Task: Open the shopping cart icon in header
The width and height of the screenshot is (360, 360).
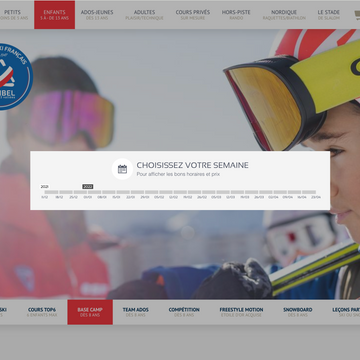Action: pyautogui.click(x=357, y=15)
